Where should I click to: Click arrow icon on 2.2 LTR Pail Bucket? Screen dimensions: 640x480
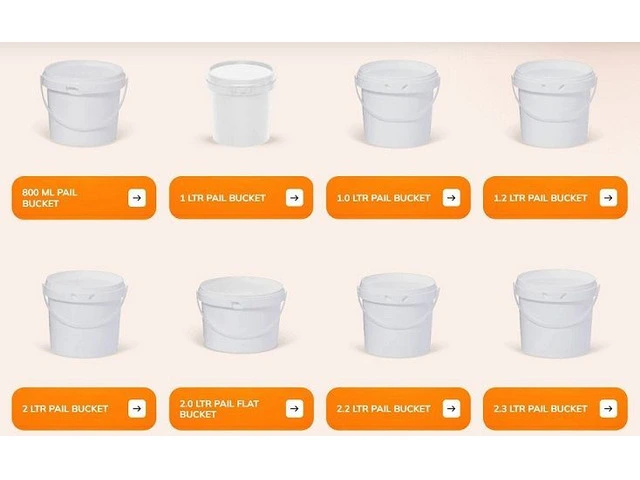tap(451, 409)
